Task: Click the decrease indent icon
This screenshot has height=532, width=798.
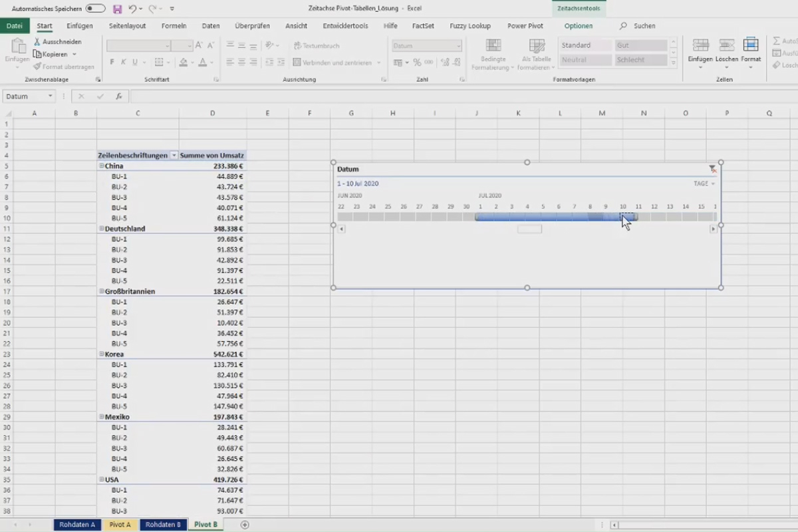Action: coord(269,62)
